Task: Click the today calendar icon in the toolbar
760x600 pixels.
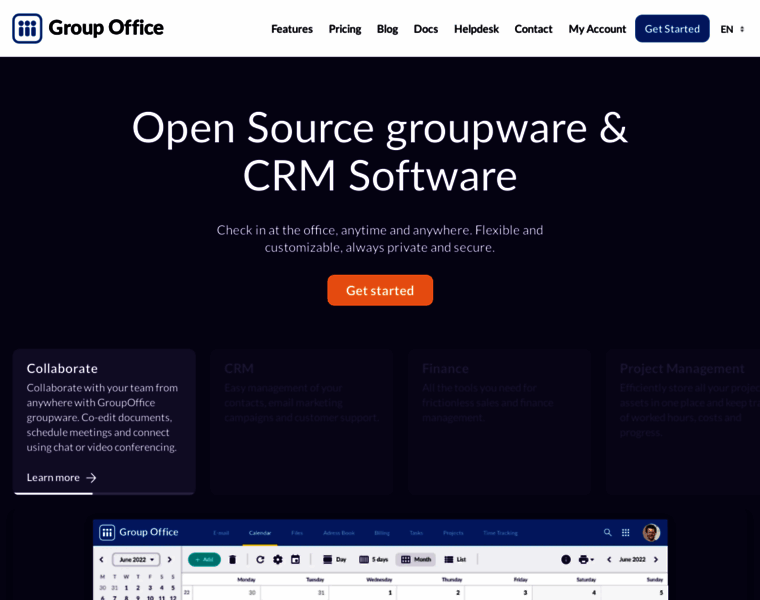Action: coord(295,559)
